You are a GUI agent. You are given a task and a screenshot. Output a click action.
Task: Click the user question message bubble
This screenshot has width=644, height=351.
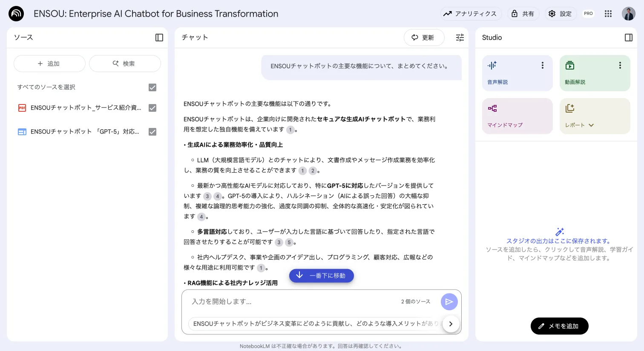point(361,67)
